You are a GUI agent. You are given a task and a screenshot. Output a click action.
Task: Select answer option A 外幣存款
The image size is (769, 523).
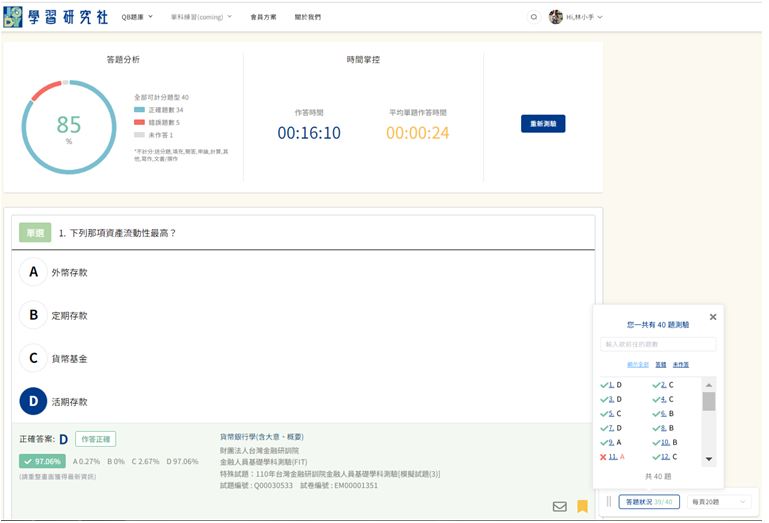tap(33, 272)
